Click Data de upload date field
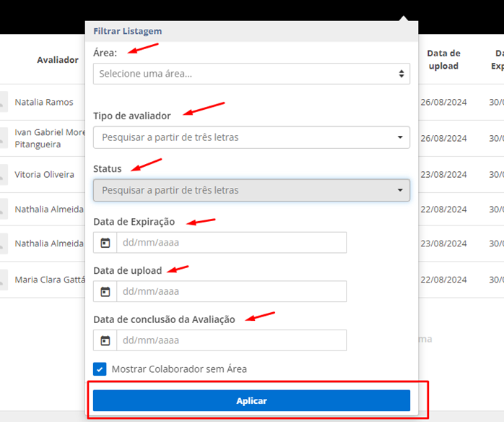The image size is (504, 422). [x=231, y=292]
